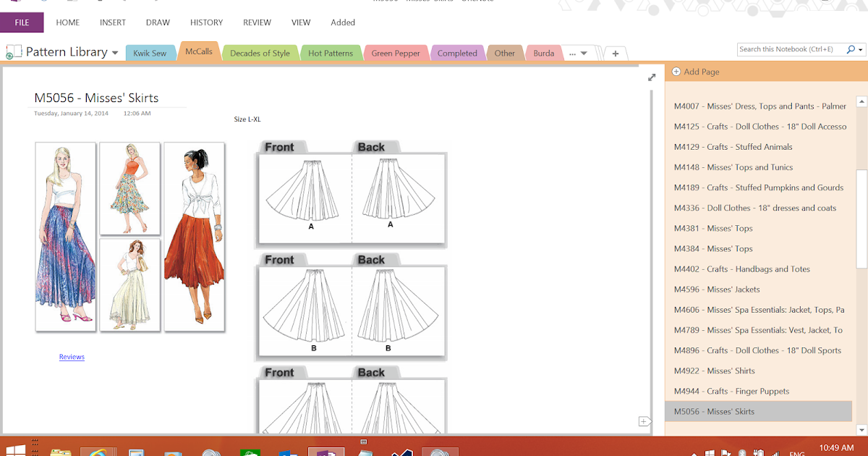
Task: Expand the Pattern Library notebook dropdown
Action: 114,51
